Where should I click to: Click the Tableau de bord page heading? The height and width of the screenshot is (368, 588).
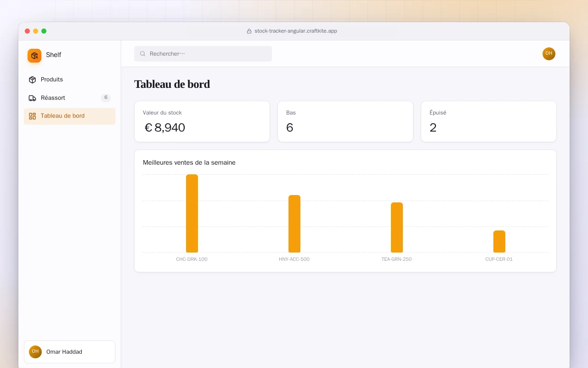(x=172, y=84)
